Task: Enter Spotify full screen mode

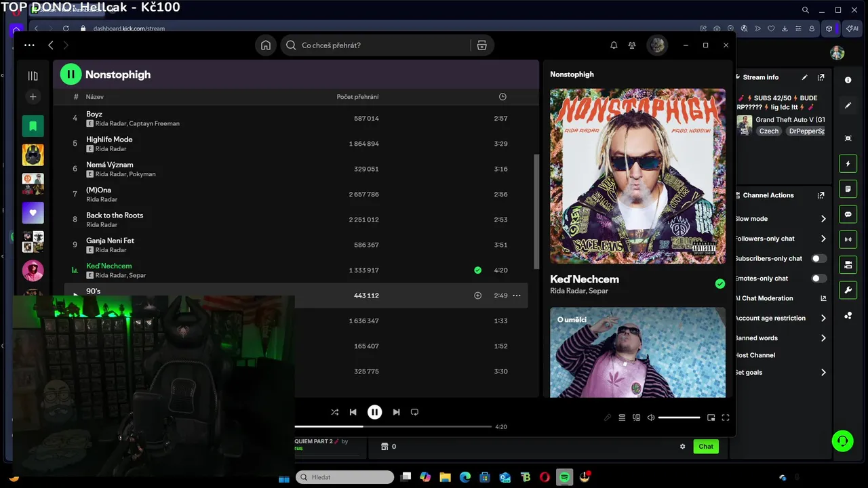Action: point(725,418)
